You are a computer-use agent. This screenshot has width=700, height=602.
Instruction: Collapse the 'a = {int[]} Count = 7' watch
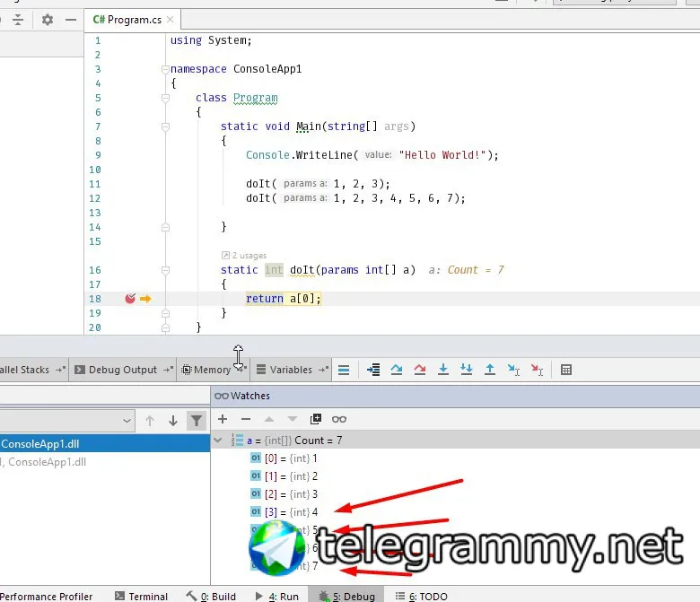[x=218, y=441]
